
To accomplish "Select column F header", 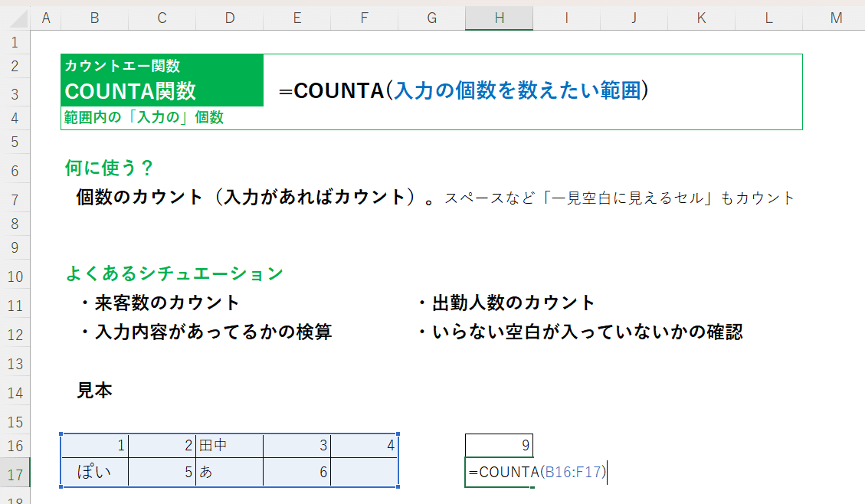I will pos(364,18).
